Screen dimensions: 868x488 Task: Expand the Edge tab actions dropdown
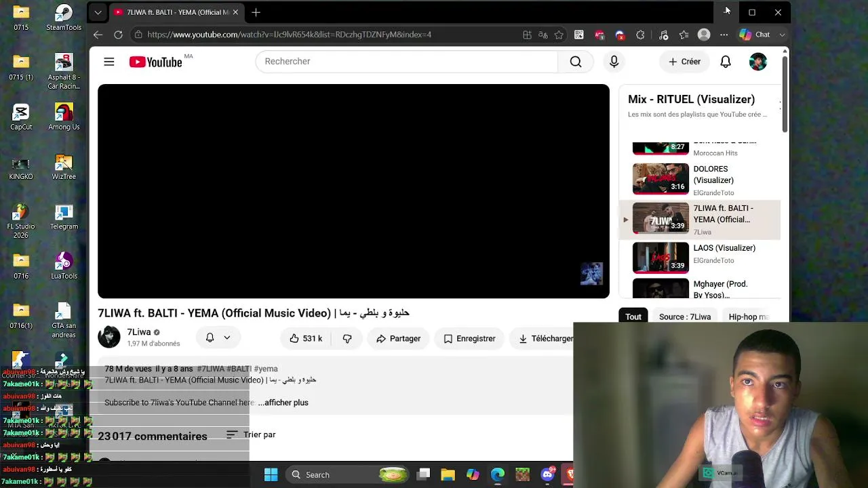tap(98, 12)
